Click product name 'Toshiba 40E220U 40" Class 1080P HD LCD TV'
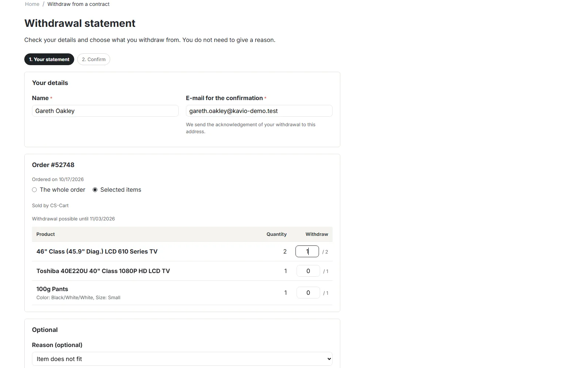The width and height of the screenshot is (588, 368). (x=103, y=271)
